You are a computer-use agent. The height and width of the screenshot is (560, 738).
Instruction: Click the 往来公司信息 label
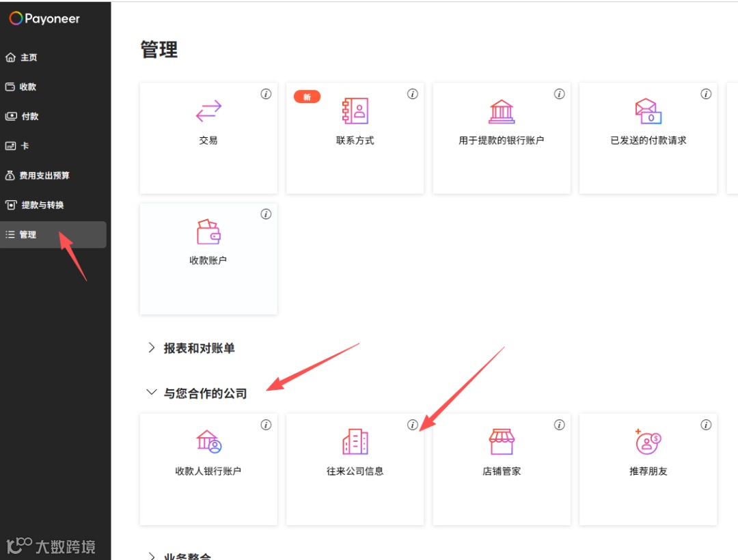pos(355,471)
